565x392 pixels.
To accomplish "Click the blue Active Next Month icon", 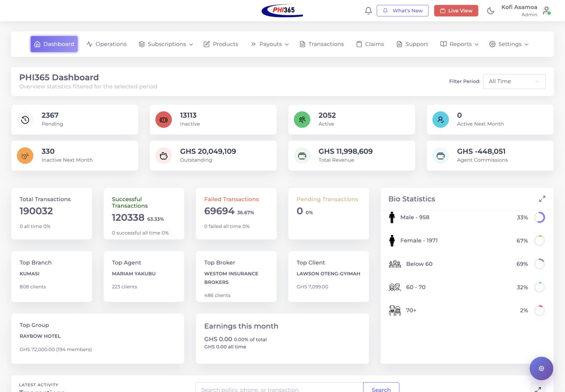I will coord(441,120).
